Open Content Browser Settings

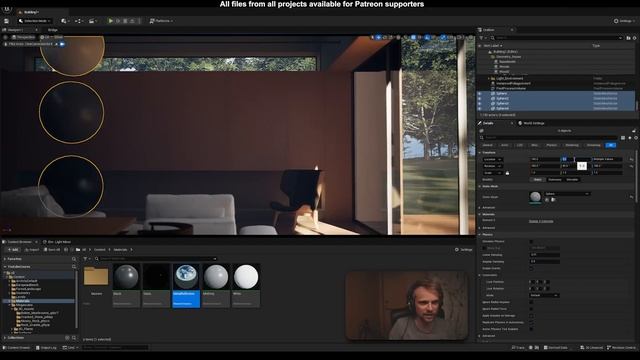[x=464, y=249]
